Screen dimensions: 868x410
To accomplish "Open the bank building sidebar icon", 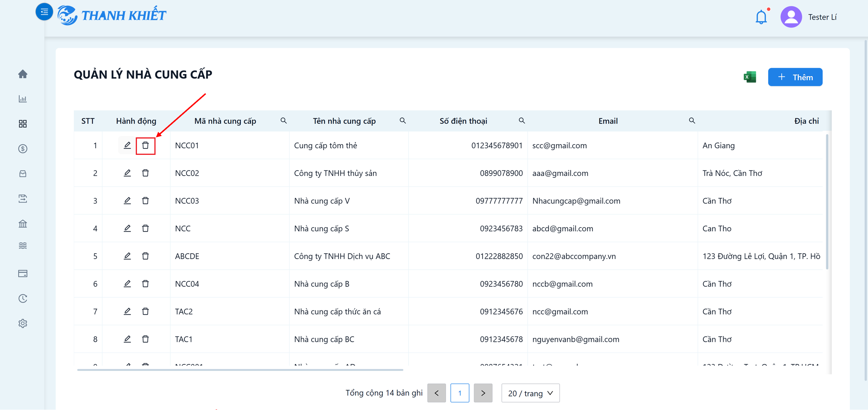I will pos(23,224).
